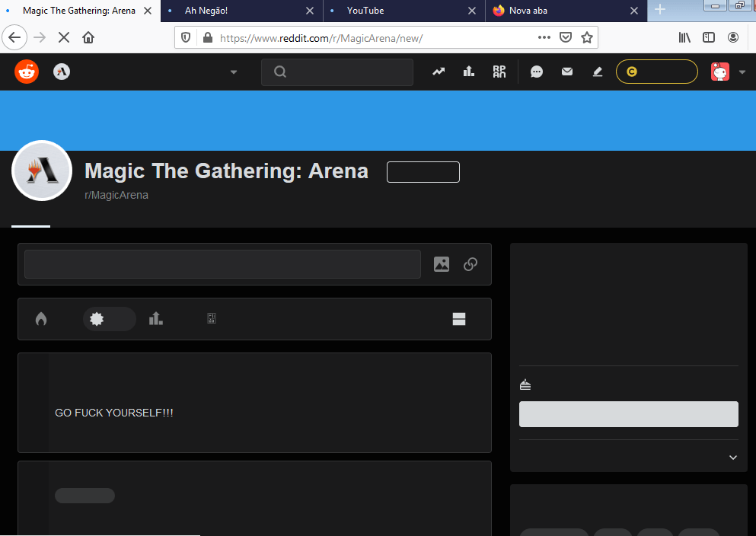756x536 pixels.
Task: Save page to Pocket icon
Action: (x=566, y=37)
